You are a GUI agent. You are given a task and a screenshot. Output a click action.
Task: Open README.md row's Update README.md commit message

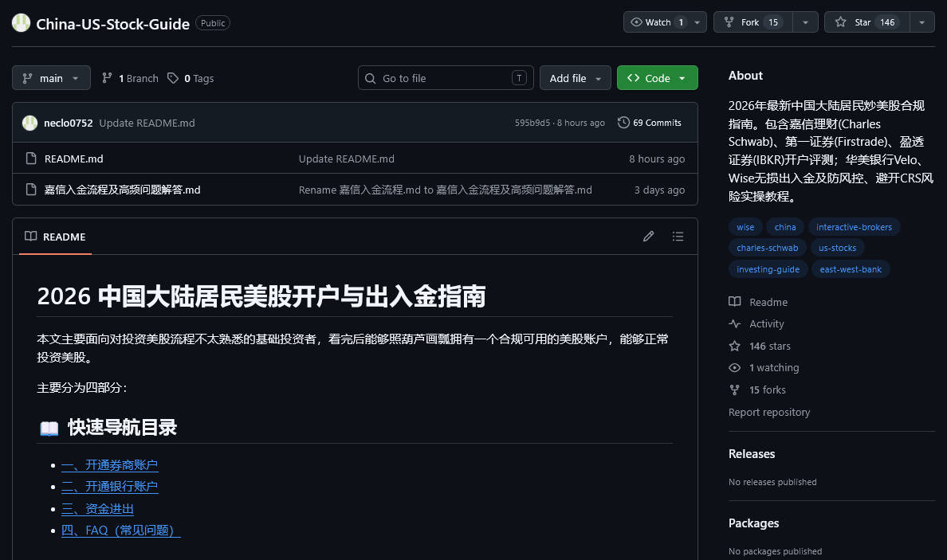[x=347, y=159]
